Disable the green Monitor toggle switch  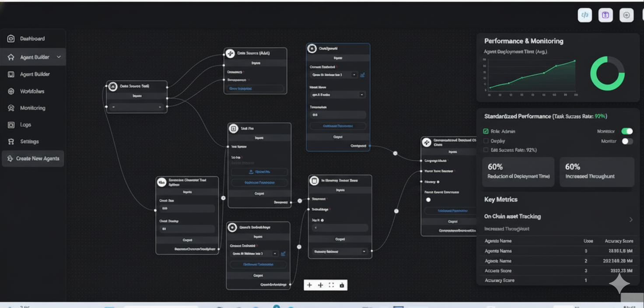pos(627,131)
